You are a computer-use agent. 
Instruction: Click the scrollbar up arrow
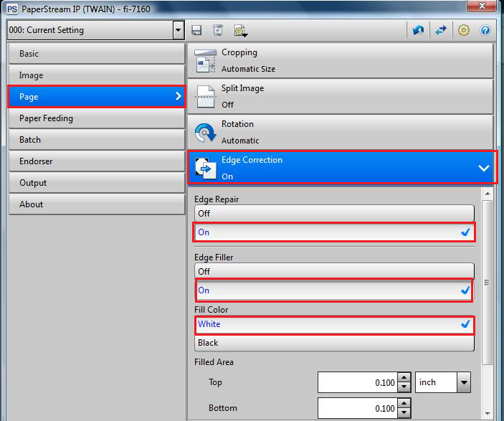(488, 194)
